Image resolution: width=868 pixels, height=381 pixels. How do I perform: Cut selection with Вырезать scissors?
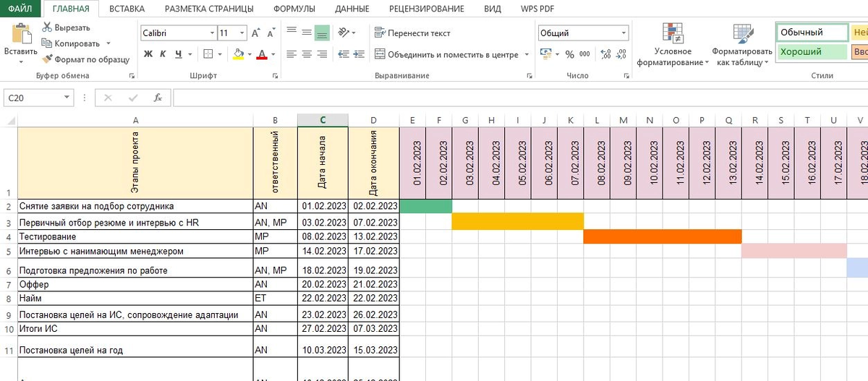[x=65, y=27]
